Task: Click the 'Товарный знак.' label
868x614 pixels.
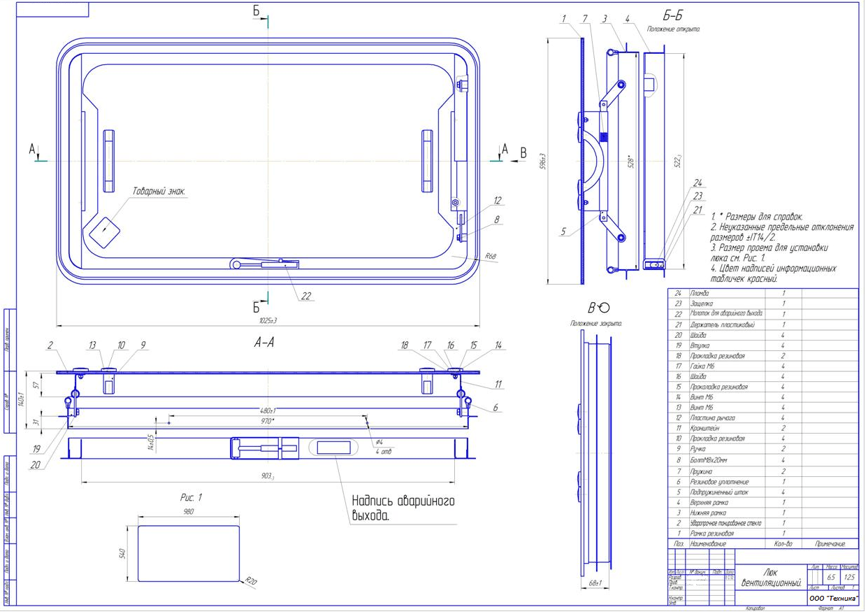Action: (x=159, y=191)
